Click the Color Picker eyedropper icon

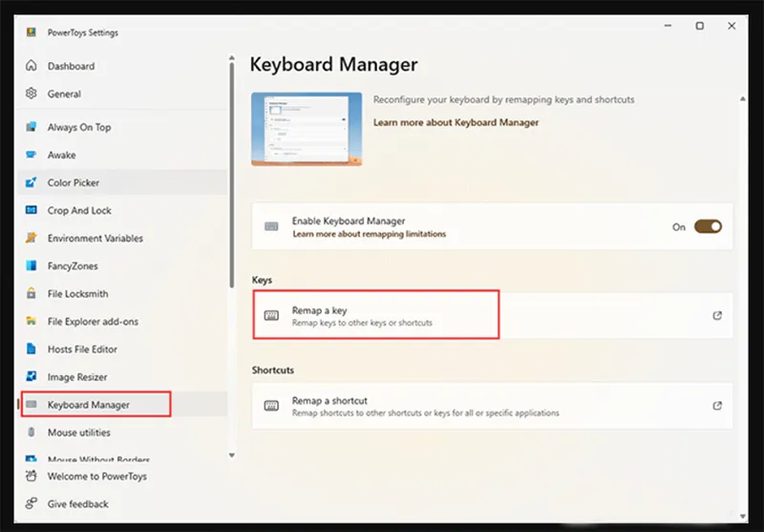pyautogui.click(x=32, y=182)
